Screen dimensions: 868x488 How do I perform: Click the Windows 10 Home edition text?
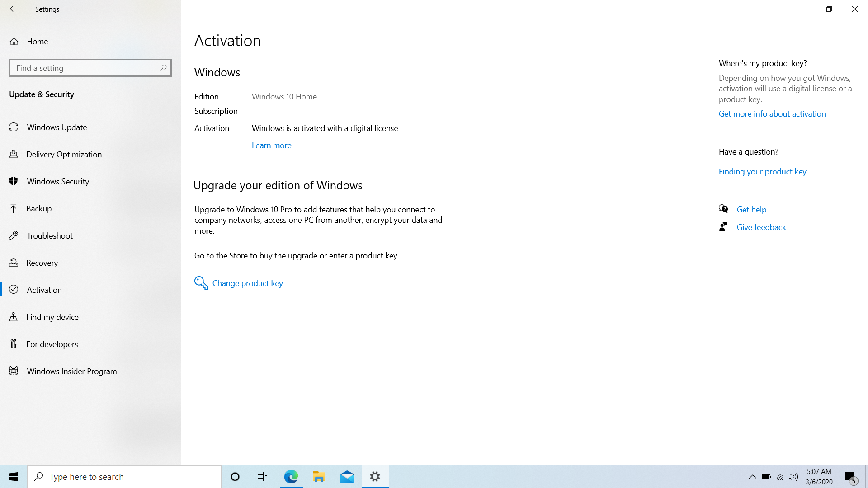click(284, 97)
